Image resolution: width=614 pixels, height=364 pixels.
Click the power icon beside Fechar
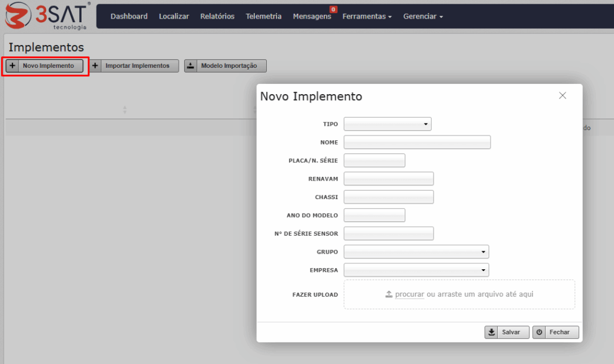click(540, 332)
